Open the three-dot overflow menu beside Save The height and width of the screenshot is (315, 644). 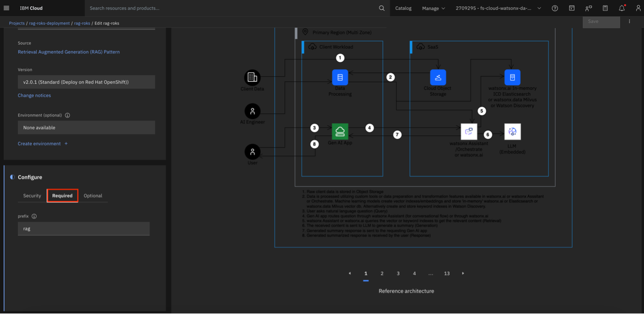click(629, 21)
